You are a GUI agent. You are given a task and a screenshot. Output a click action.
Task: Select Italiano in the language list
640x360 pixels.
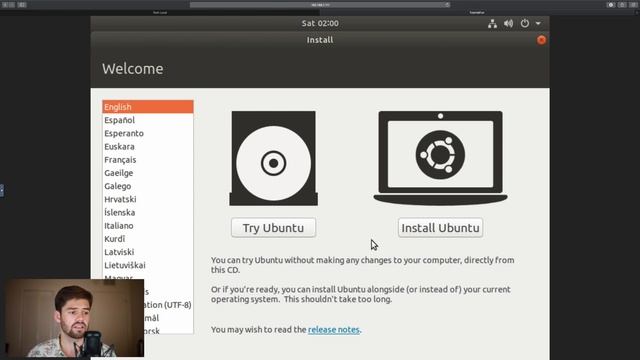148,226
